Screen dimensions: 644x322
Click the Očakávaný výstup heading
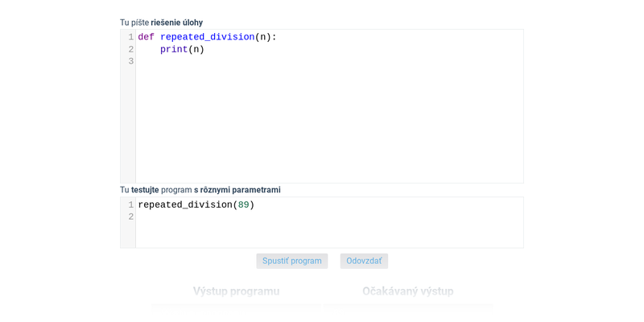pos(408,291)
